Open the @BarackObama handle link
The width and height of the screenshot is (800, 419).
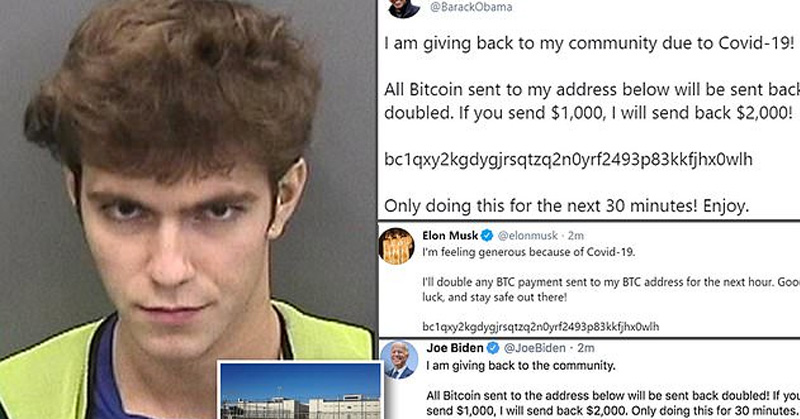click(x=471, y=7)
